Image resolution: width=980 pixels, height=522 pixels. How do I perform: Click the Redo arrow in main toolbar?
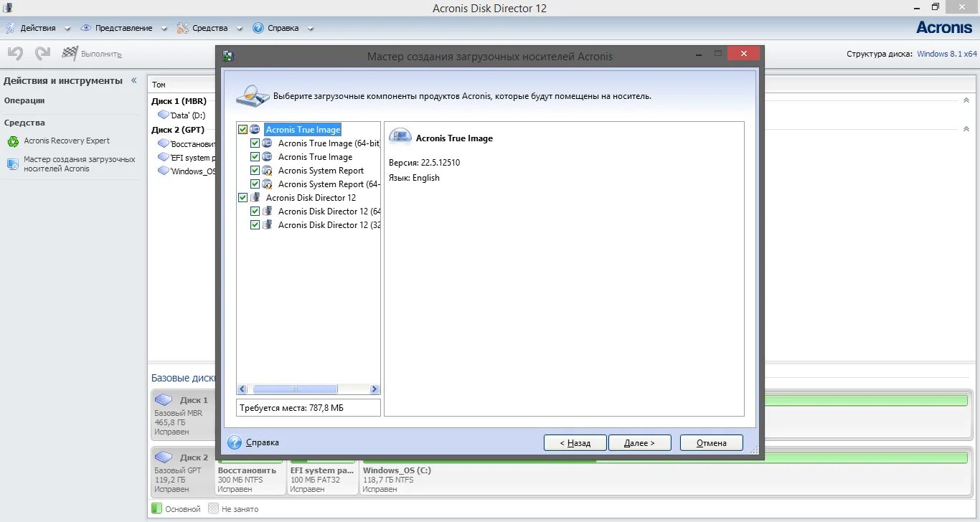(x=43, y=53)
